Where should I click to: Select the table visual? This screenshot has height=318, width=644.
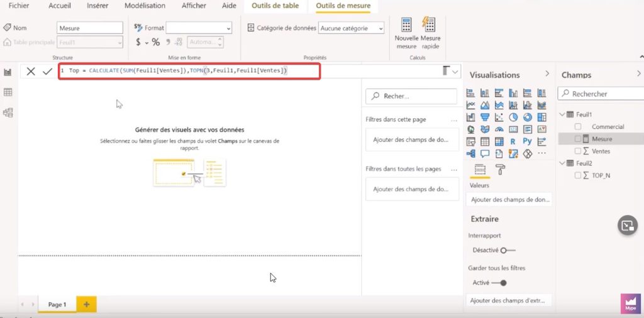[485, 141]
